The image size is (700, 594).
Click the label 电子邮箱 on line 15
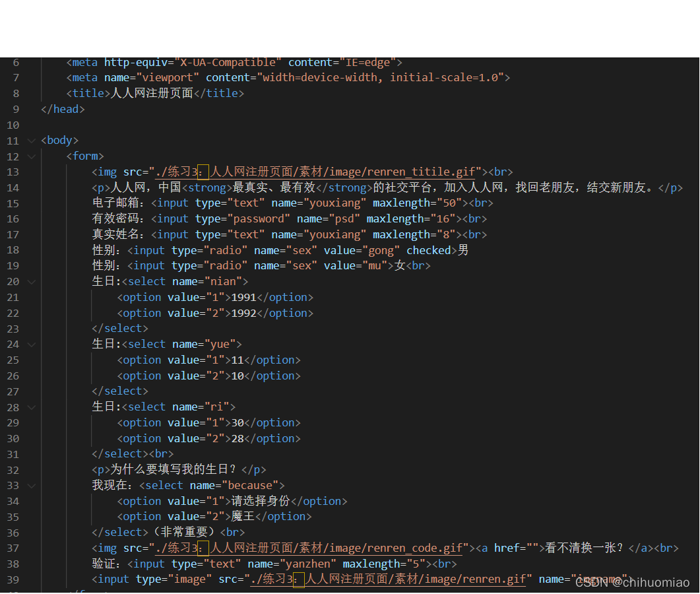(115, 203)
